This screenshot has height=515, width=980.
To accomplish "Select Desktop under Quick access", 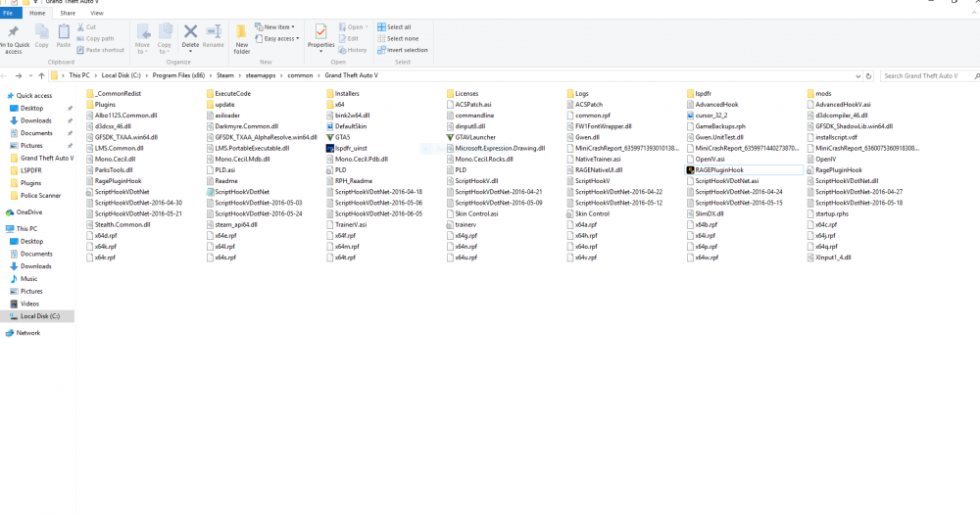I will click(x=32, y=108).
